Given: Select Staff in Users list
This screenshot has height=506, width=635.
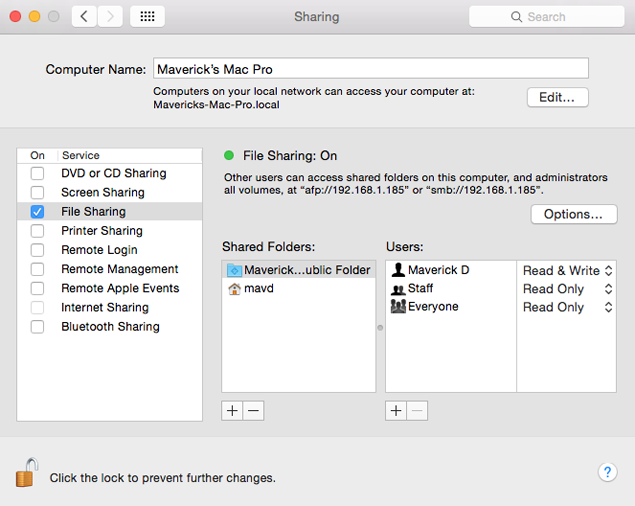Looking at the screenshot, I should click(451, 288).
